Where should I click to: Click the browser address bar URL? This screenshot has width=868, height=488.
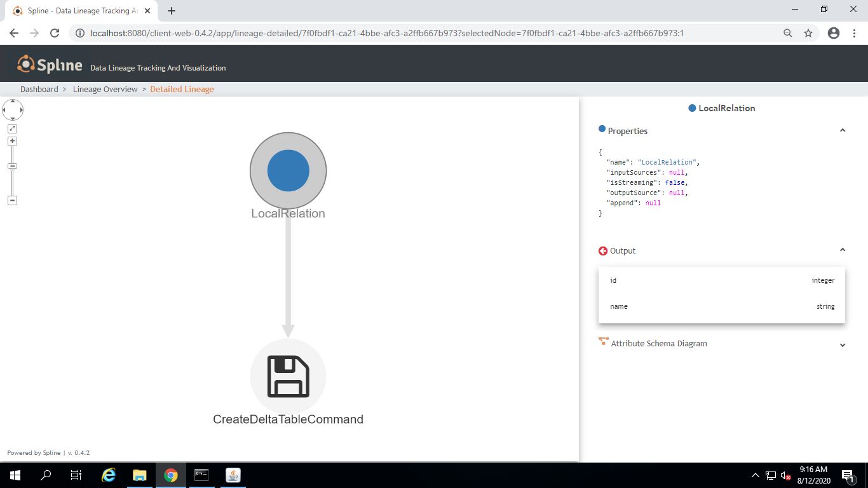(254, 33)
